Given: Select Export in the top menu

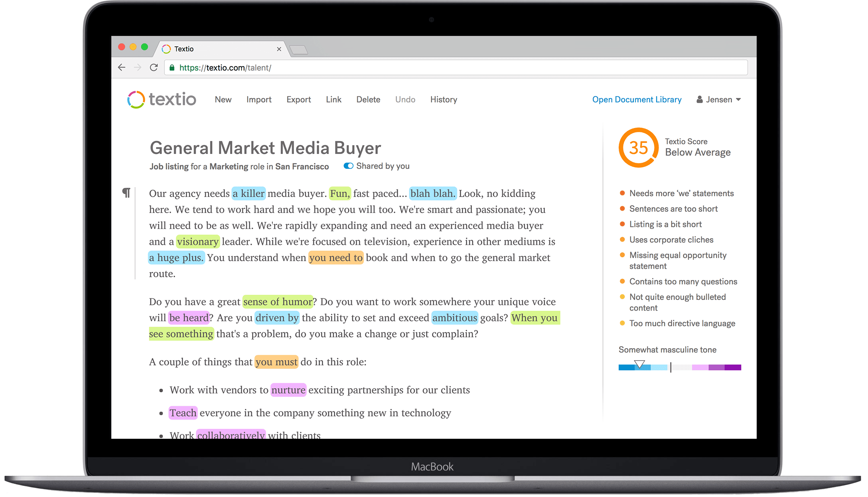Looking at the screenshot, I should (298, 100).
